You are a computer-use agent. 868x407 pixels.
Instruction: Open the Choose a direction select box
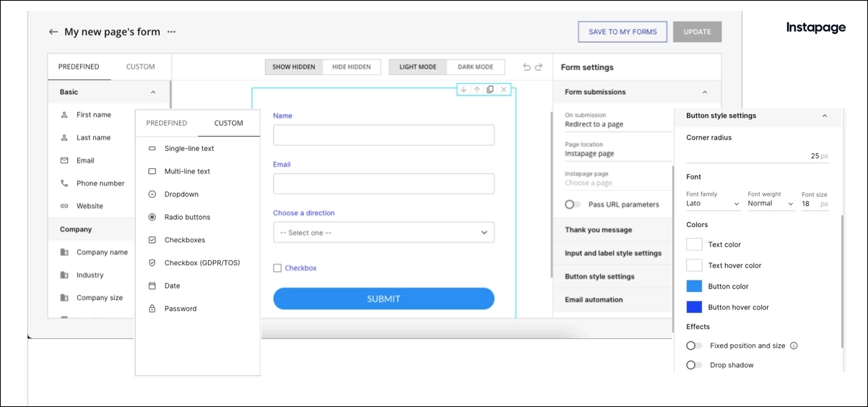383,232
